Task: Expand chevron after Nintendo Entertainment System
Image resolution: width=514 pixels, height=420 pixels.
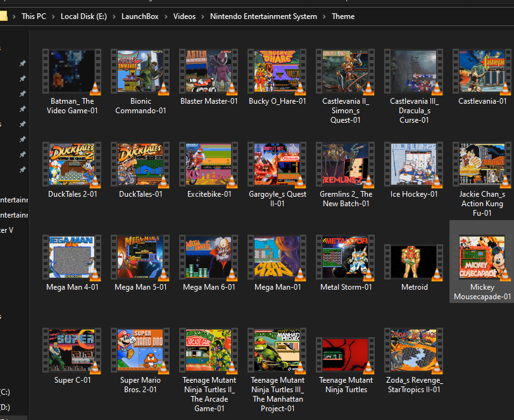Action: [x=324, y=16]
